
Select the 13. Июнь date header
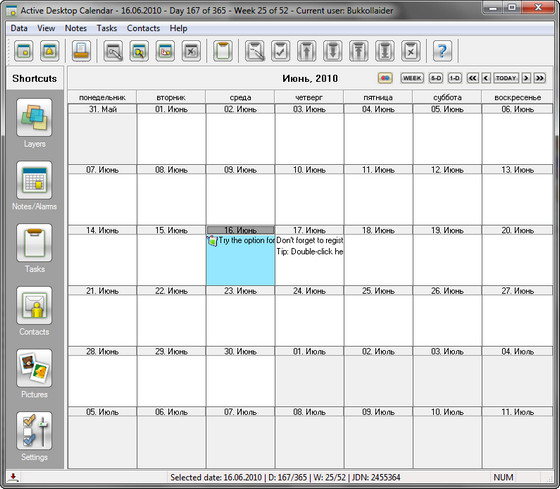tap(518, 170)
